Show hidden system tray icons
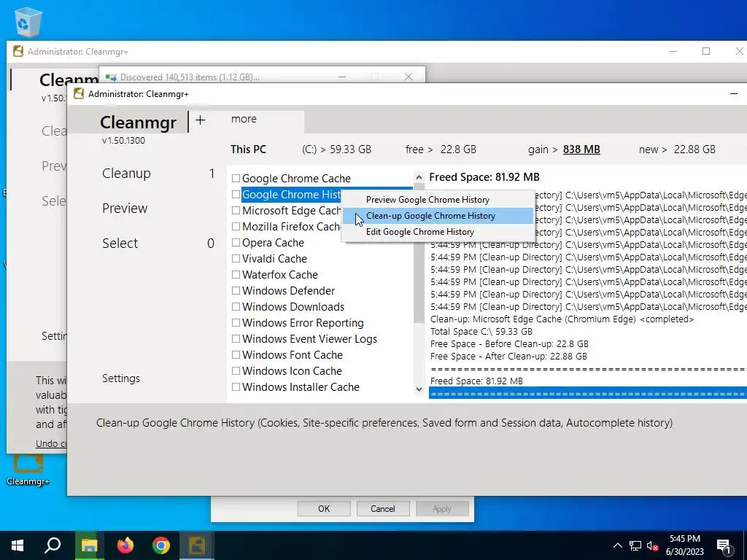 click(617, 545)
